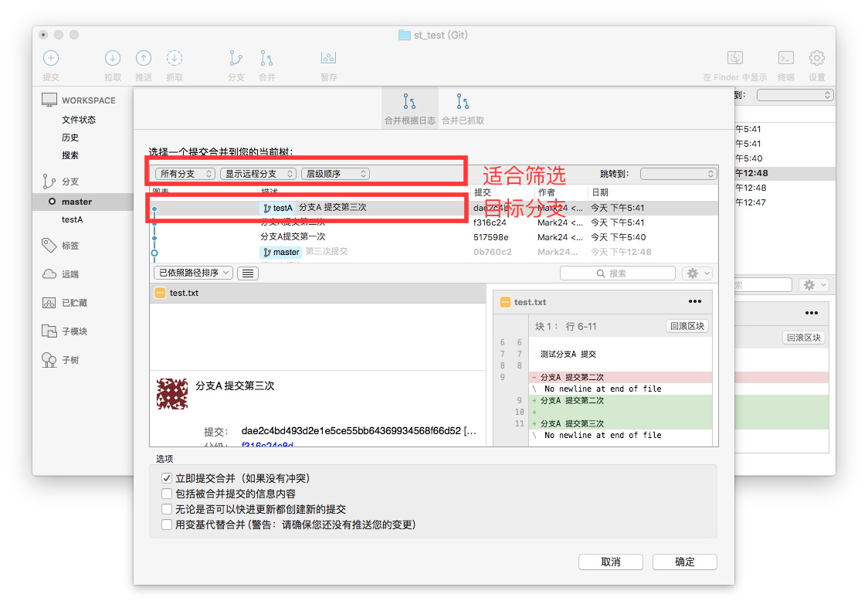Screen dimensions: 868x601
Task: Click the branches (分支) sidebar icon
Action: click(x=49, y=181)
